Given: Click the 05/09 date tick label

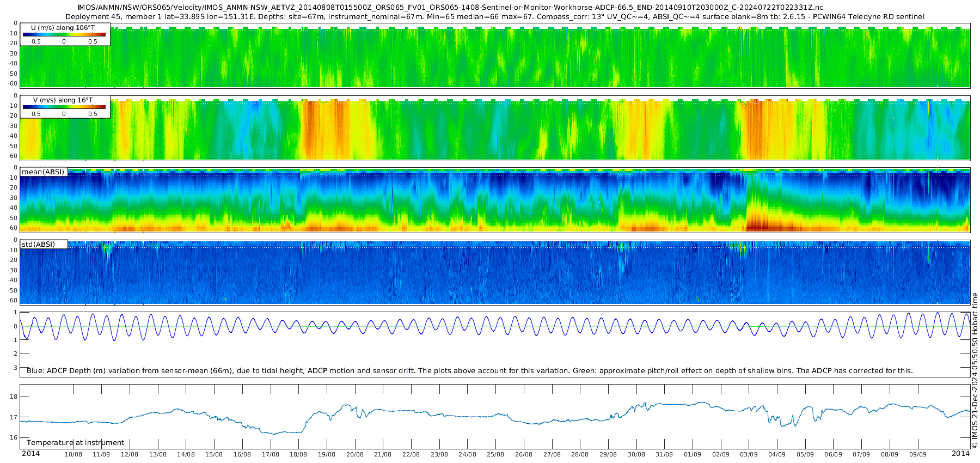Looking at the screenshot, I should point(805,454).
